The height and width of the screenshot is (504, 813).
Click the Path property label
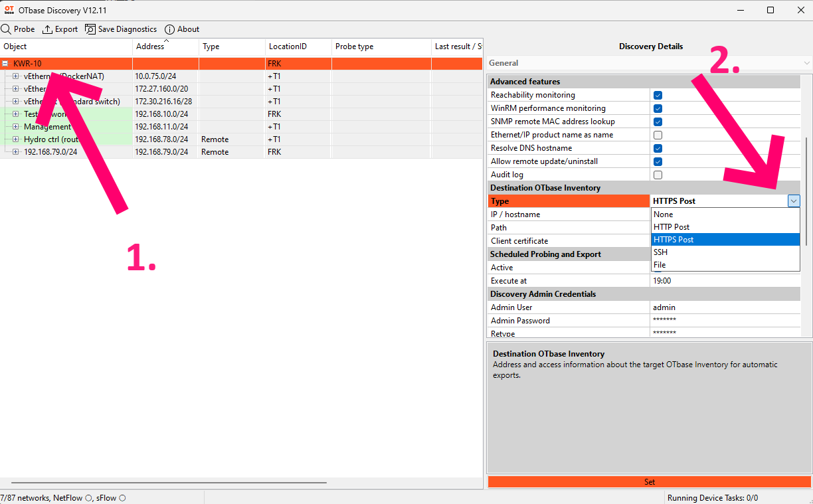[499, 228]
